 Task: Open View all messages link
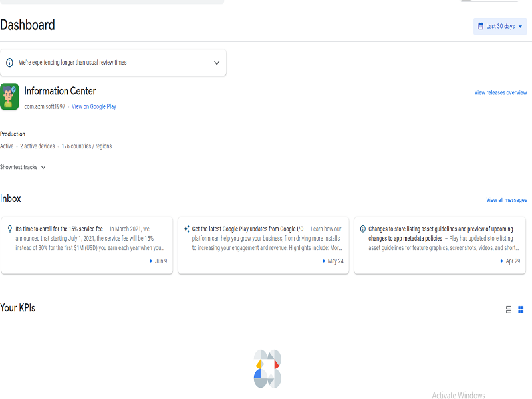(x=506, y=199)
